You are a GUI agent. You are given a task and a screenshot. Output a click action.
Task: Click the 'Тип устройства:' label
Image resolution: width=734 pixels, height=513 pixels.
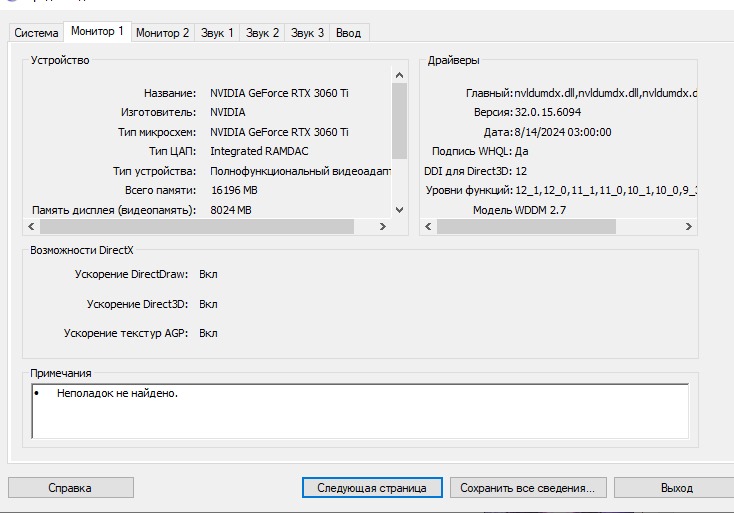(154, 171)
